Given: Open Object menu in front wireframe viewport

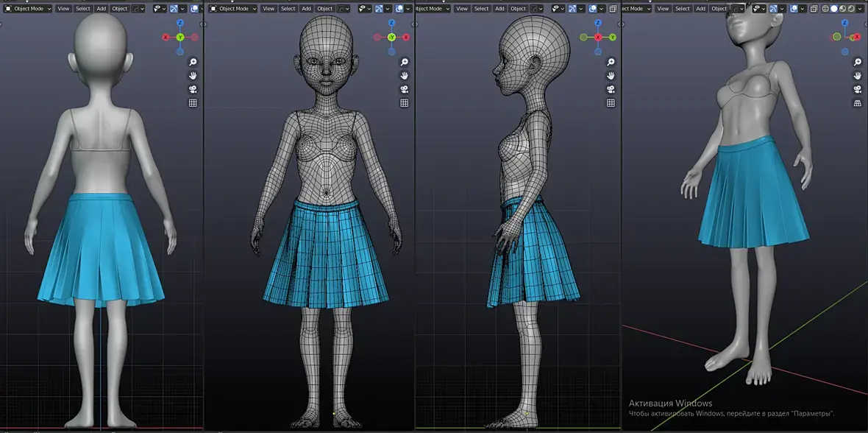Looking at the screenshot, I should 325,8.
